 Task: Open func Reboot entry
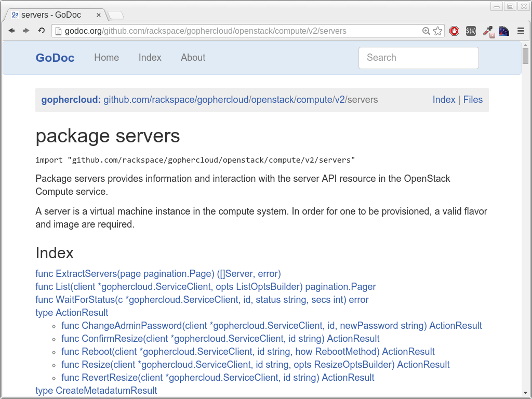(x=248, y=352)
